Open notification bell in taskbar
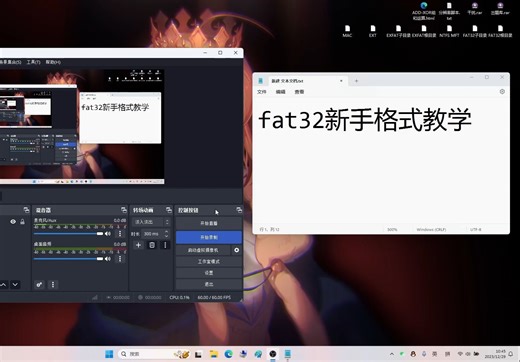The height and width of the screenshot is (362, 520). coord(511,354)
